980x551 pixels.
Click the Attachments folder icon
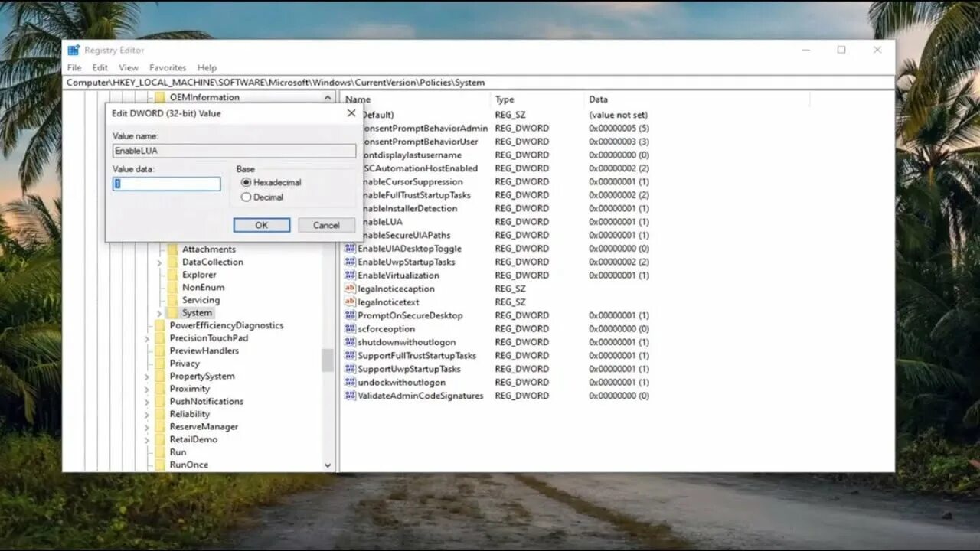(172, 249)
